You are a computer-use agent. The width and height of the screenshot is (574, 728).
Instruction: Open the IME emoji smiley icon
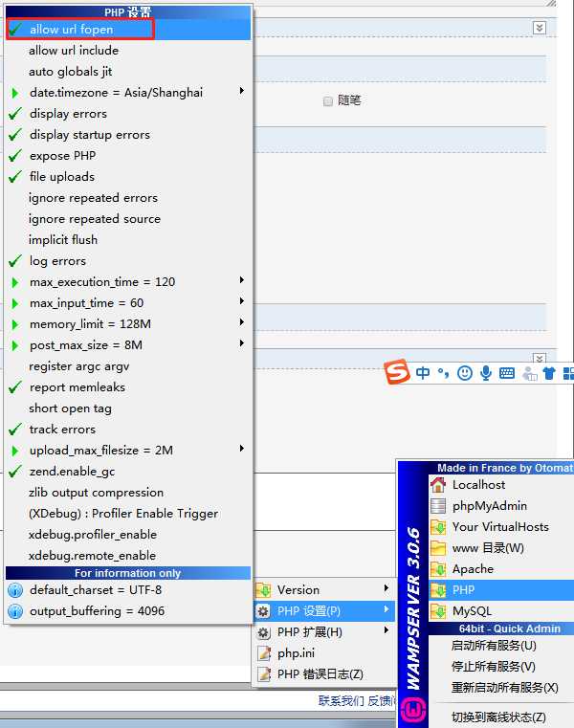(x=464, y=373)
